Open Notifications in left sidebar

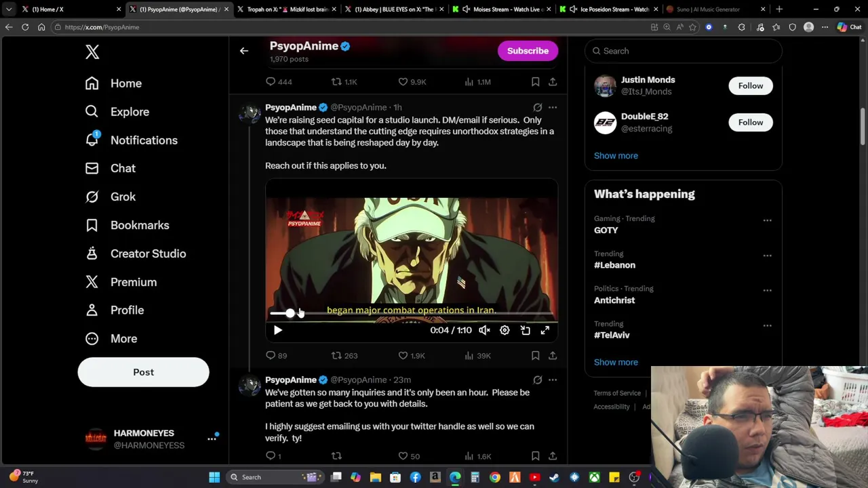[132, 140]
